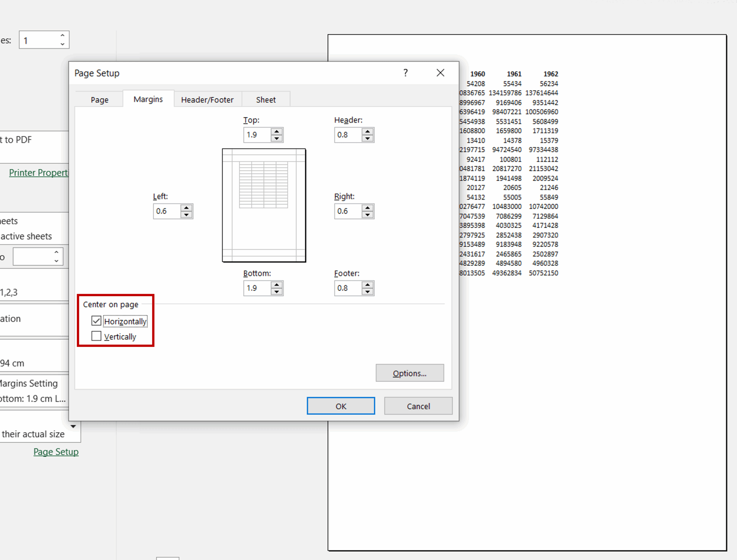The height and width of the screenshot is (560, 737).
Task: Increase the Bottom margin spinner arrow
Action: (x=277, y=285)
